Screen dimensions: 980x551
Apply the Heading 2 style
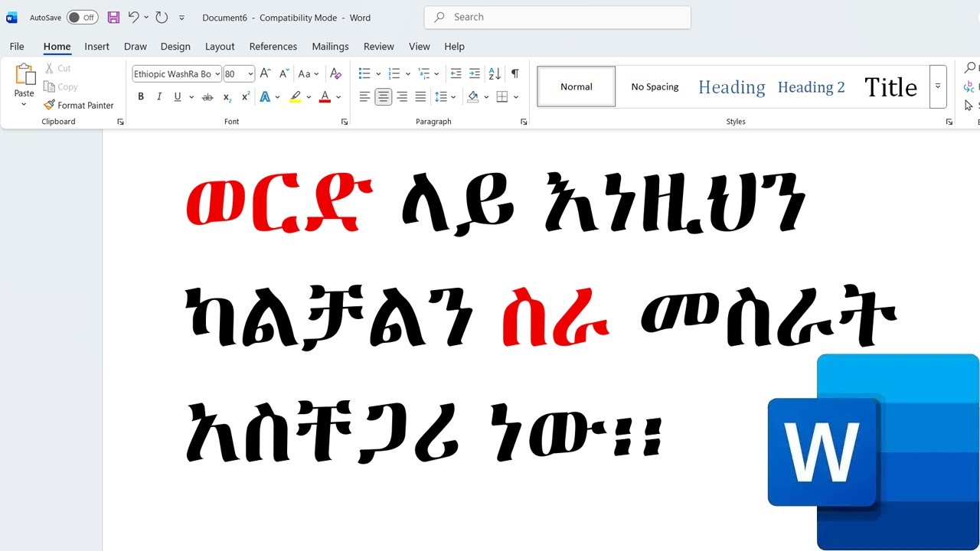point(812,86)
